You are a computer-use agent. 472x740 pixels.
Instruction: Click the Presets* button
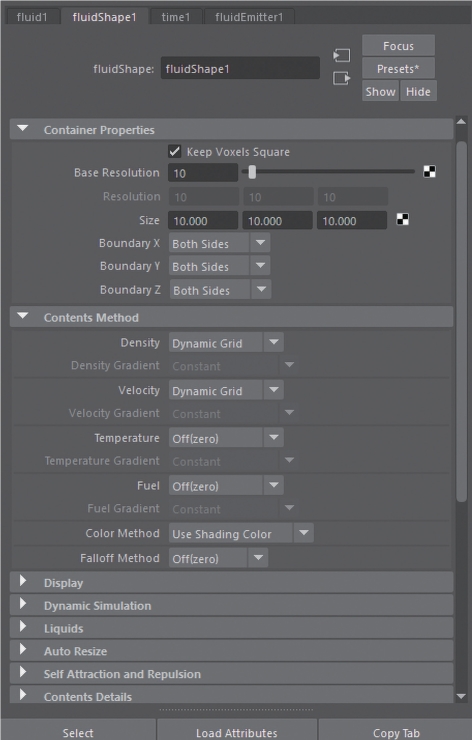coord(398,69)
